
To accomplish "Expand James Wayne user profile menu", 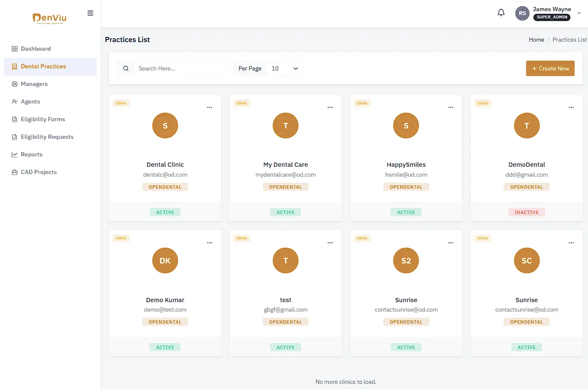I will point(579,13).
